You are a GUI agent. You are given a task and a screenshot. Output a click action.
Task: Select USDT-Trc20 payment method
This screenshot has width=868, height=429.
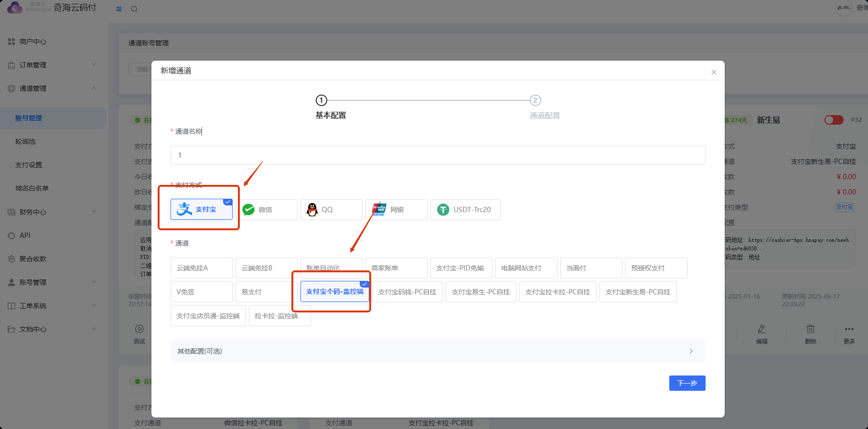click(465, 210)
